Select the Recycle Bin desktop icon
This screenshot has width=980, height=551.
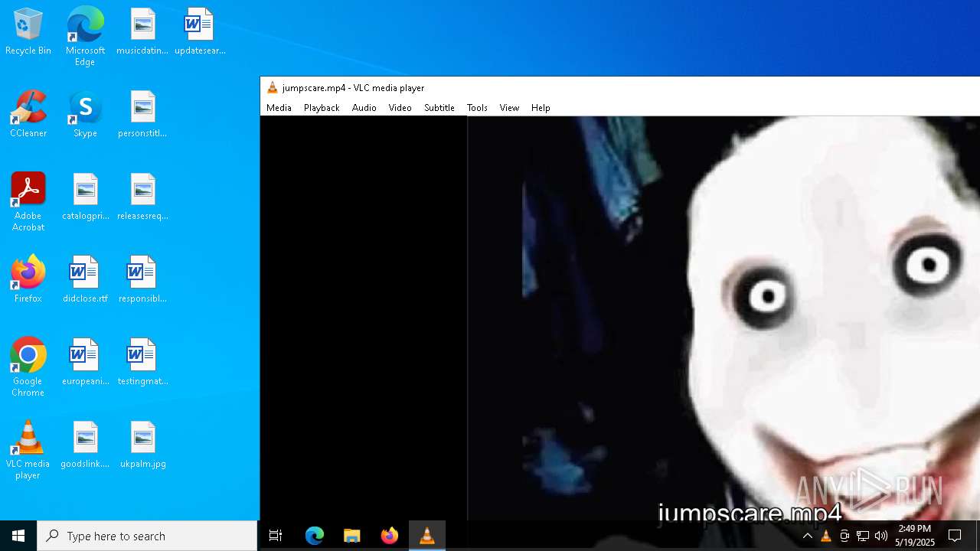[x=28, y=32]
